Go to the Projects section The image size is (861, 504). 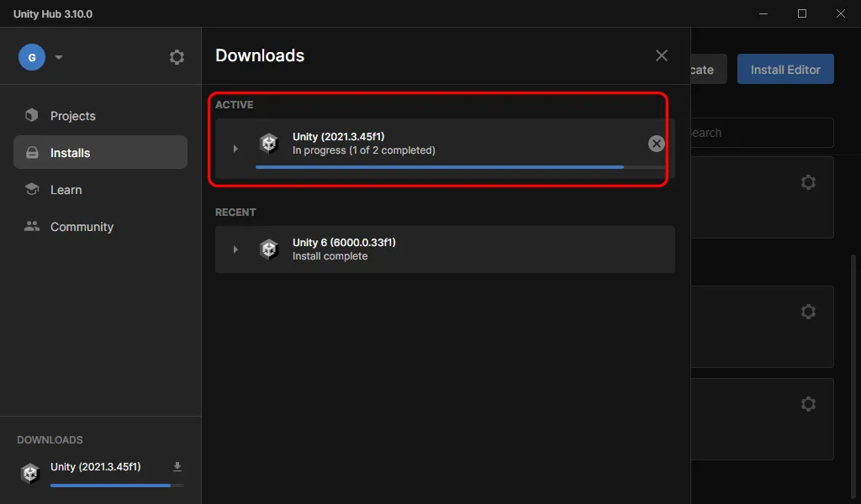tap(72, 116)
